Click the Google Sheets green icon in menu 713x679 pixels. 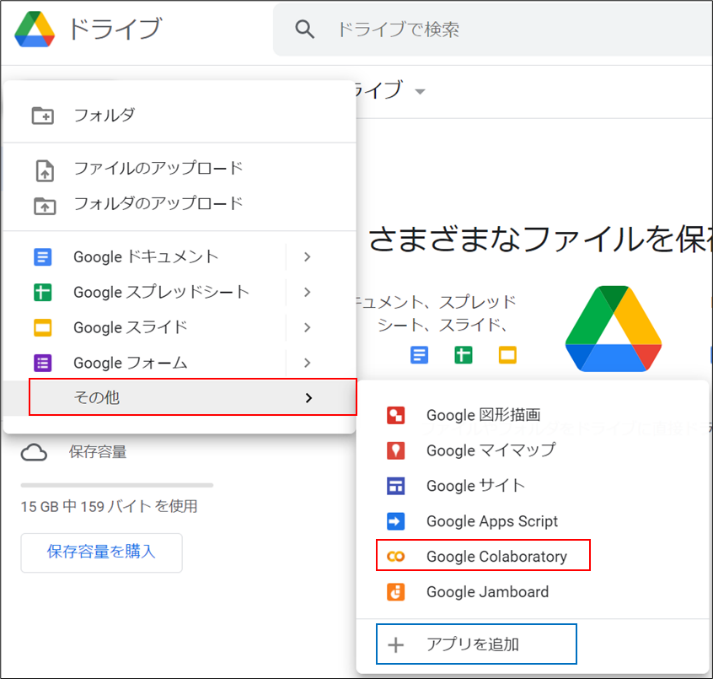tap(43, 292)
